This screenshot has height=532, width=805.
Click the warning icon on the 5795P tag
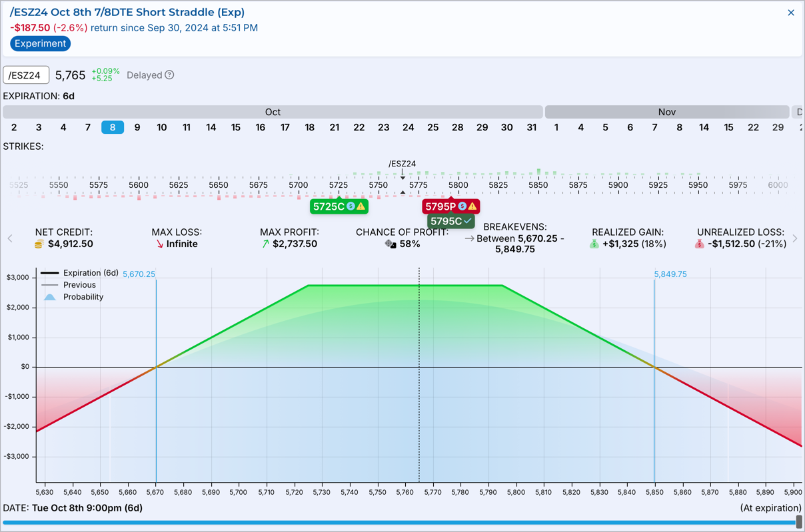tap(472, 206)
